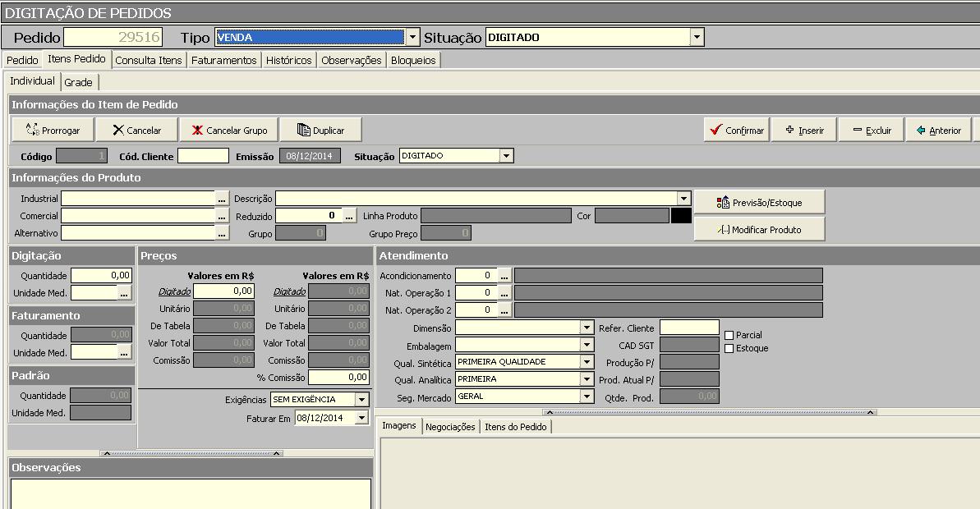Enable the Parcial checkbox

click(x=729, y=335)
